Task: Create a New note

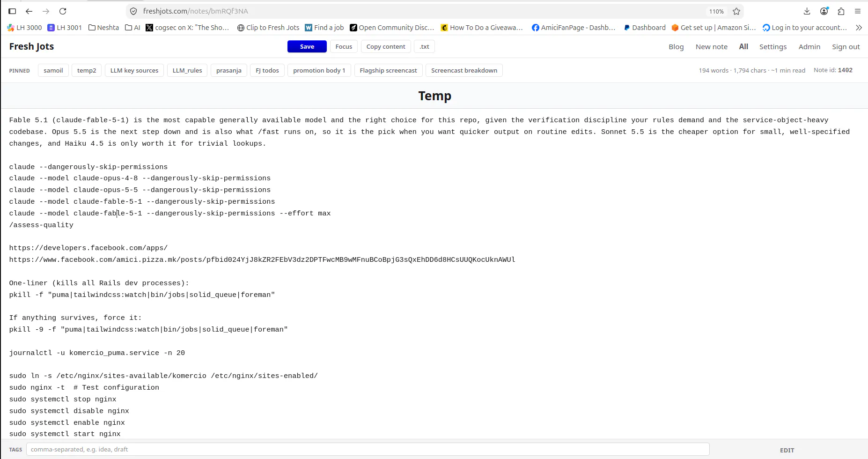Action: [712, 47]
